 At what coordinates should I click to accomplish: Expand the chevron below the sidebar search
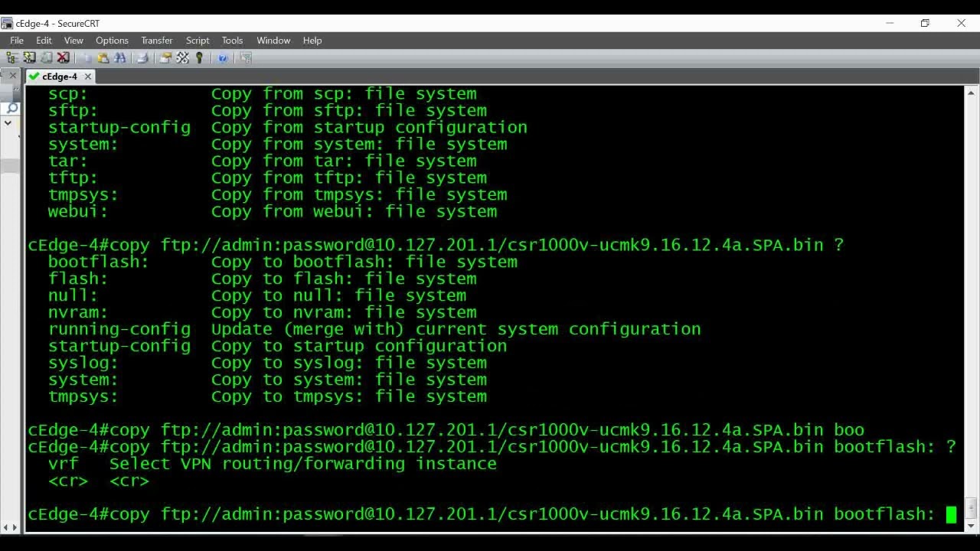coord(8,122)
